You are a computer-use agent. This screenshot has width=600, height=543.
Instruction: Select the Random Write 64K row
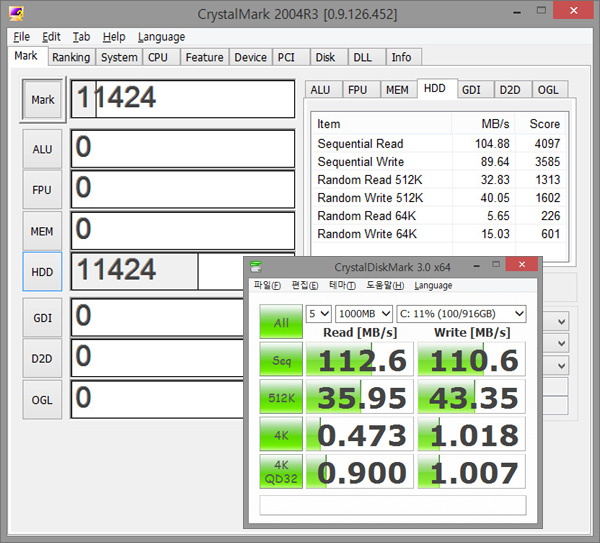(439, 233)
